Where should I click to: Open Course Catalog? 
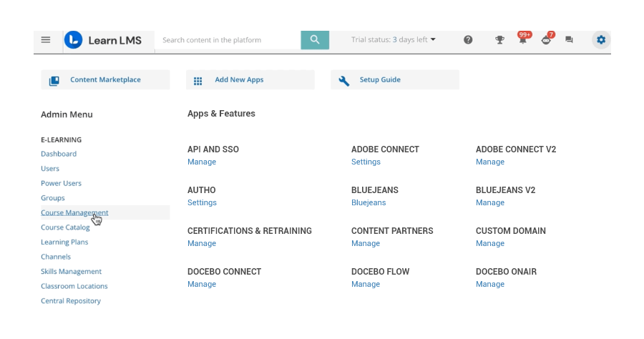pos(65,227)
